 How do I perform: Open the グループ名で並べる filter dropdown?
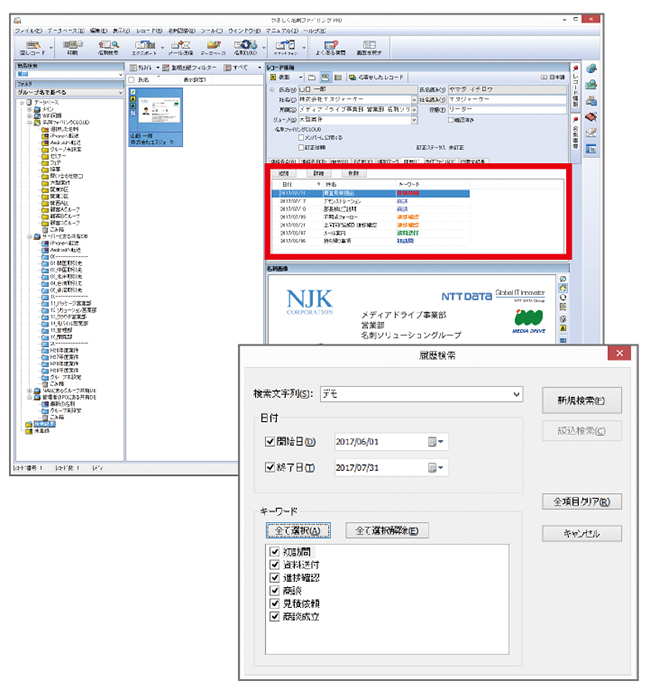(x=120, y=92)
